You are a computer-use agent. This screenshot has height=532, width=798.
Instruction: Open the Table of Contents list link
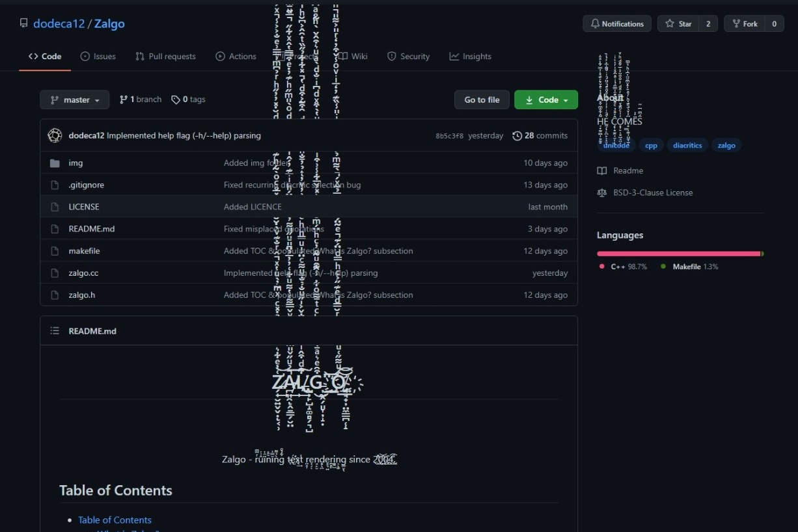tap(115, 520)
